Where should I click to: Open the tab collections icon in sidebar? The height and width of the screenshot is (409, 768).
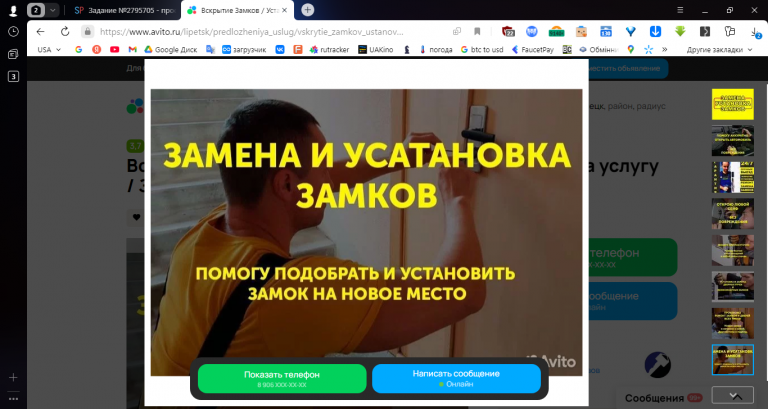pos(13,54)
